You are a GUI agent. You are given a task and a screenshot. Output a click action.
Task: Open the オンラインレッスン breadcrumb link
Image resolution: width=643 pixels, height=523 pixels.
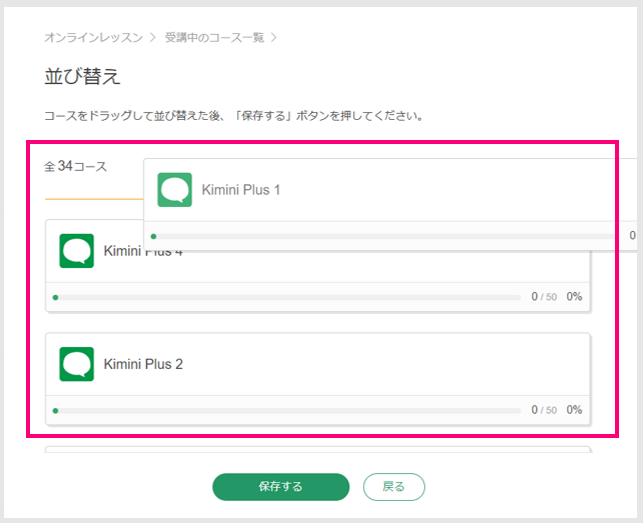[93, 37]
